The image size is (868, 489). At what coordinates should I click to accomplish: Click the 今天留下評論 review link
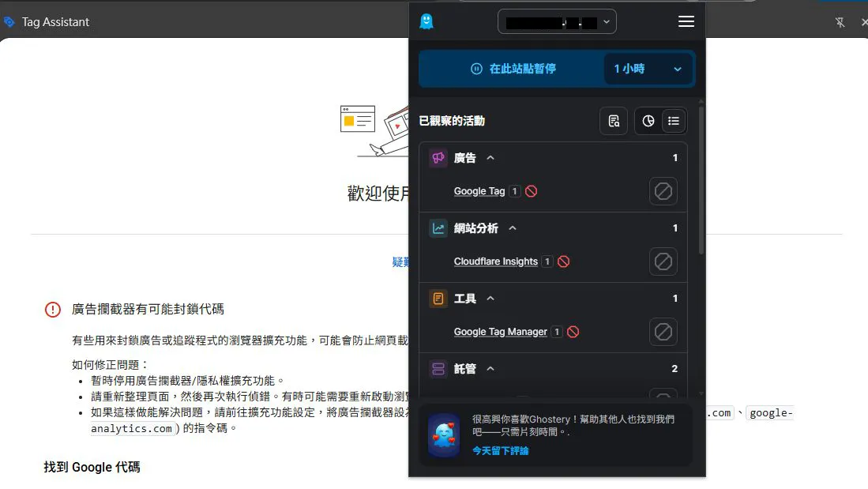coord(501,450)
